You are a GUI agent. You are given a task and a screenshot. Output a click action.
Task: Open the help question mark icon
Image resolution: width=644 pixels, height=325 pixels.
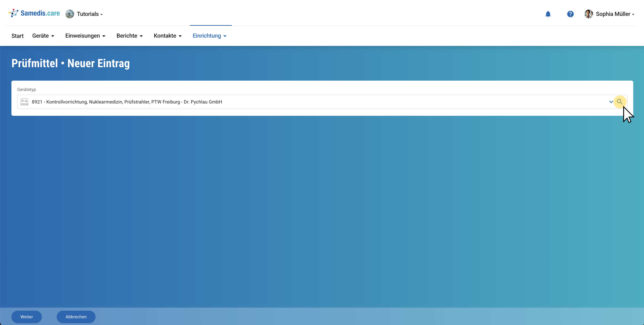(x=570, y=14)
